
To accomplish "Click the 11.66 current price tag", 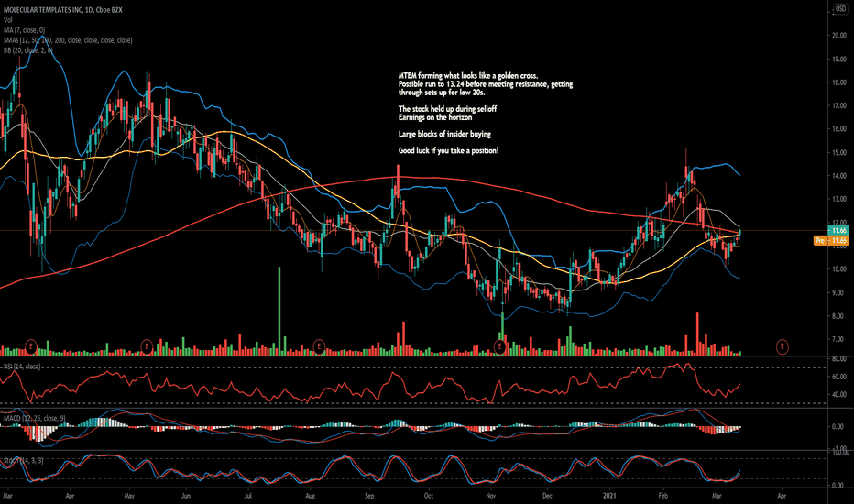I will click(x=838, y=231).
